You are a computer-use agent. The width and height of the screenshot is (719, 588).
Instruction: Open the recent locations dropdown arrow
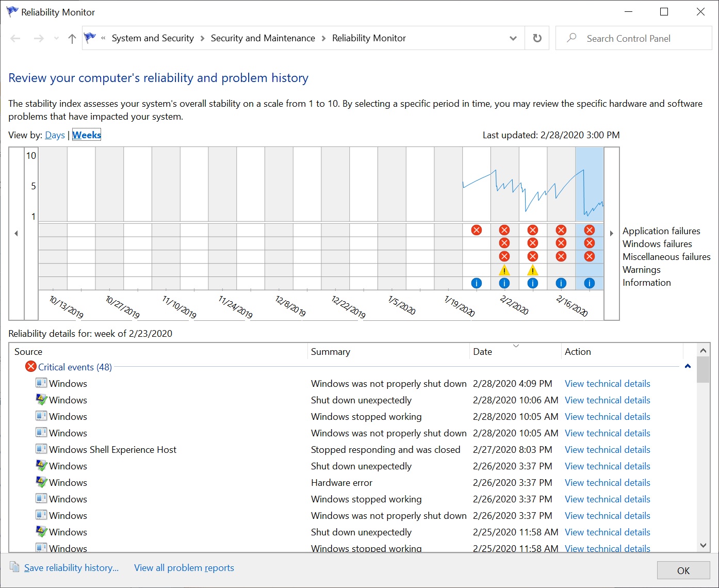[56, 38]
